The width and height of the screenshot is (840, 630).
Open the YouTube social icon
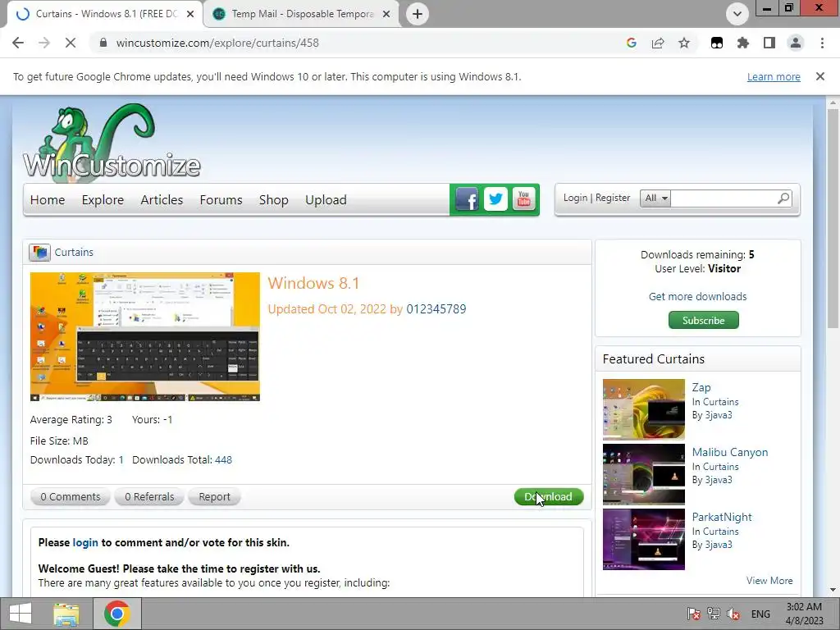click(524, 200)
